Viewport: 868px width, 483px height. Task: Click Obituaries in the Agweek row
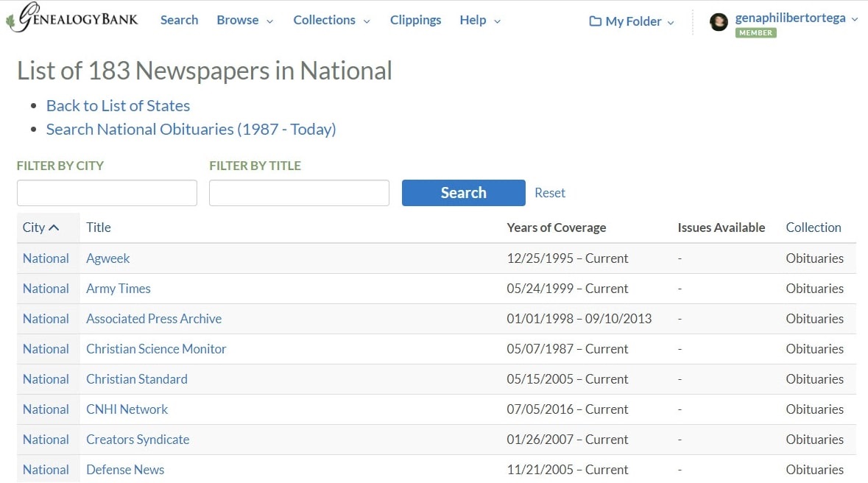click(814, 258)
